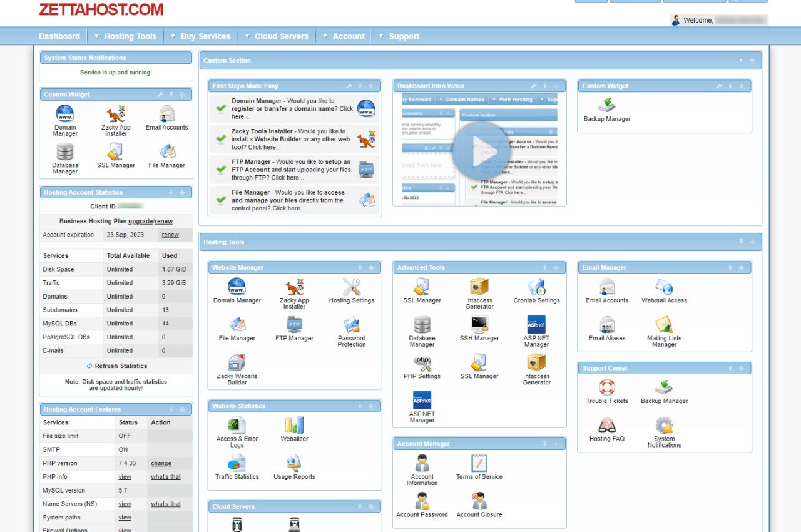Open the Hosting Tools dropdown menu
801x532 pixels.
click(x=130, y=36)
